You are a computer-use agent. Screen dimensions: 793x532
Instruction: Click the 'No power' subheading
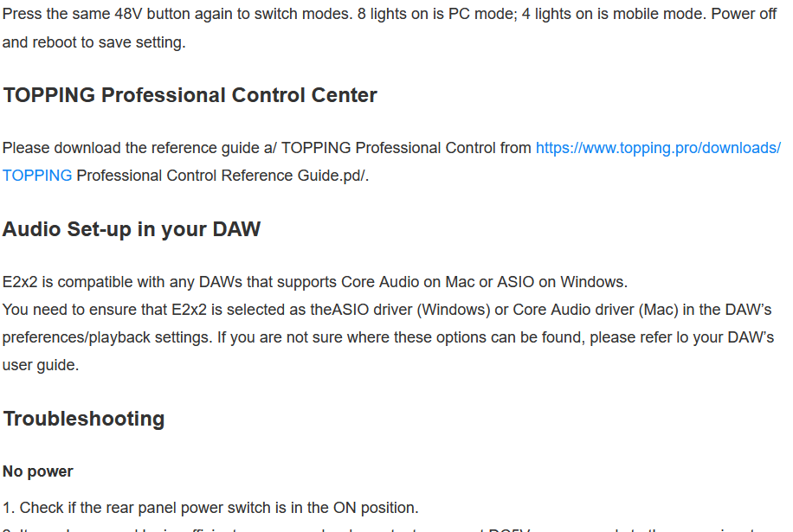[x=38, y=471]
